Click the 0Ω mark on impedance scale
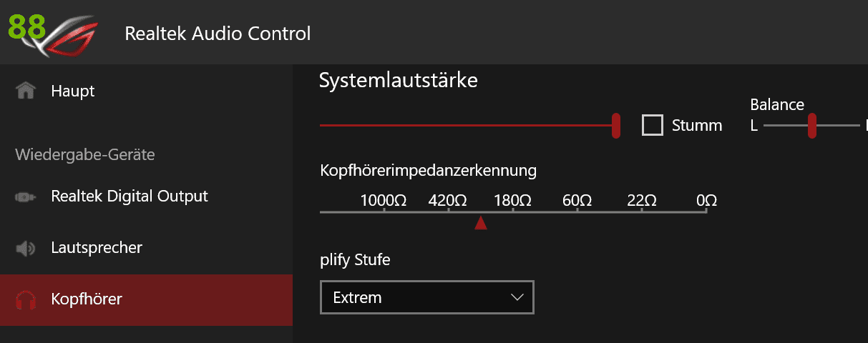The height and width of the screenshot is (343, 868). point(706,202)
